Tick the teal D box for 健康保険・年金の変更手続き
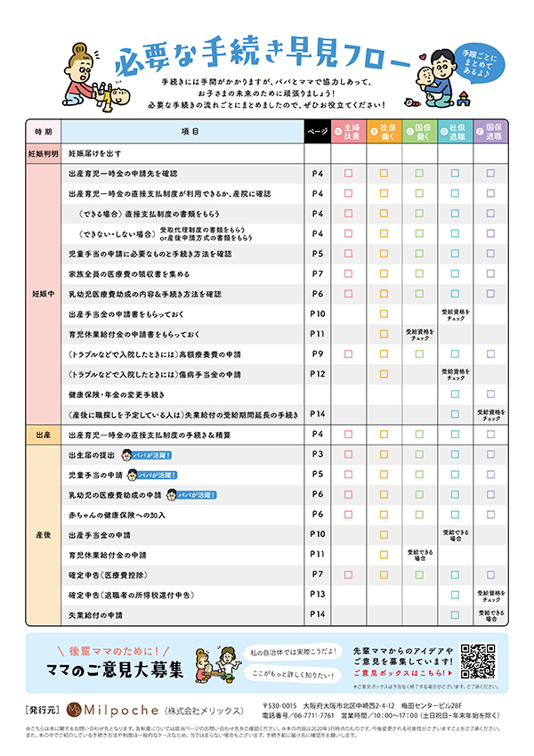Screen dimensions: 534x756 455,394
